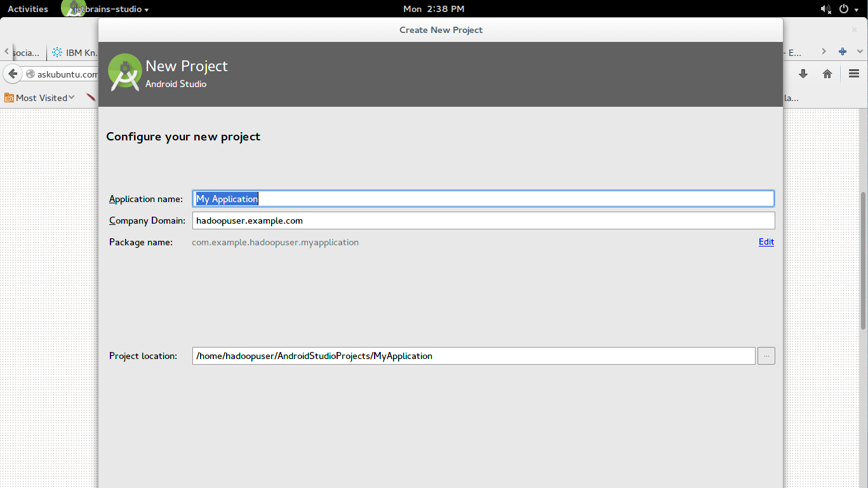Open the Activities overview
The width and height of the screenshot is (868, 488).
tap(28, 9)
